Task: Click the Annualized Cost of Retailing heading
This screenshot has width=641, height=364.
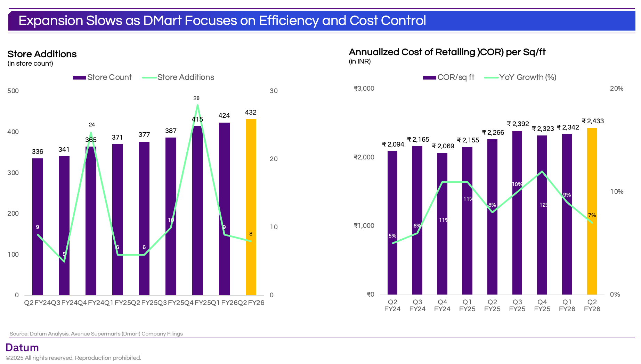Action: click(x=447, y=52)
